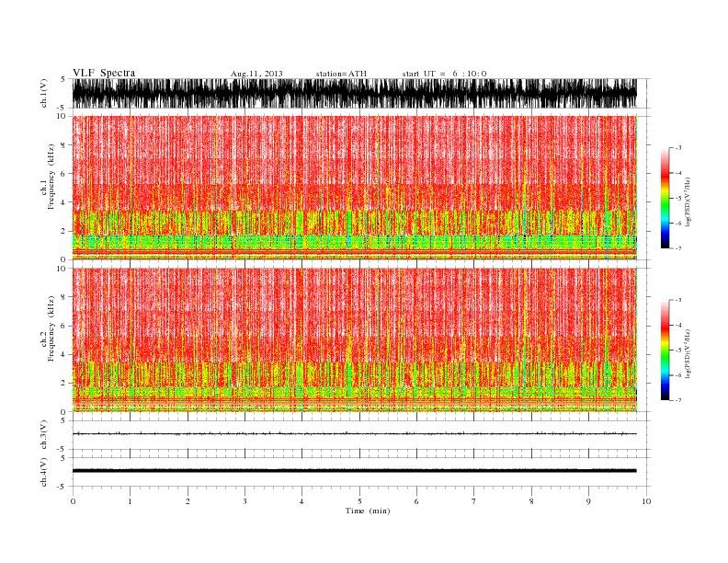Click the ch.1 spectrogram panel
This screenshot has width=728, height=563.
pyautogui.click(x=355, y=188)
